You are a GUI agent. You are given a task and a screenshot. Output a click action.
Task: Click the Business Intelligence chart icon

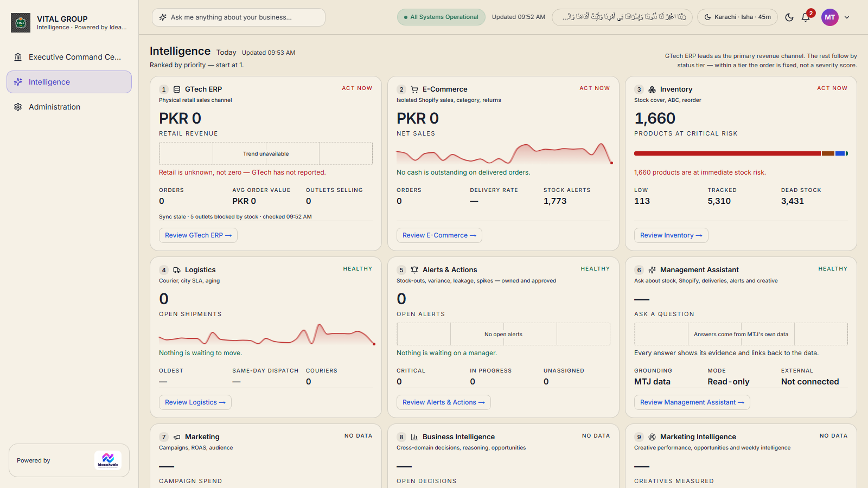pos(414,437)
